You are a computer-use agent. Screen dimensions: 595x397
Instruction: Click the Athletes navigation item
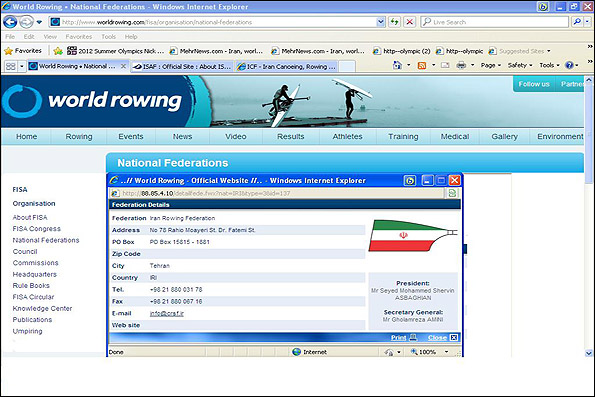(347, 137)
